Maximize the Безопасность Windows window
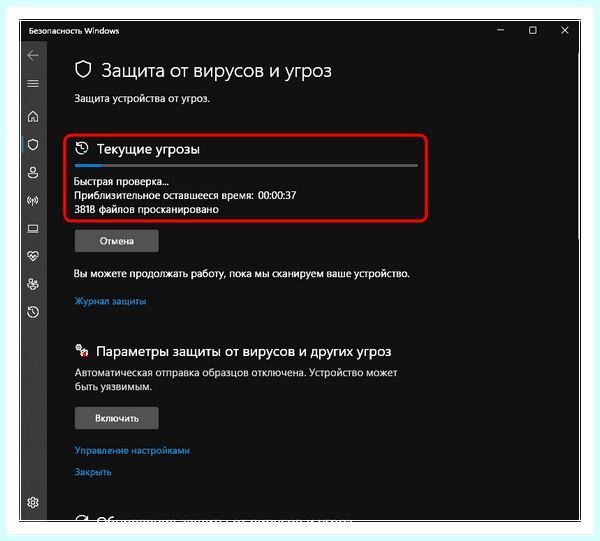The height and width of the screenshot is (541, 600). [533, 30]
